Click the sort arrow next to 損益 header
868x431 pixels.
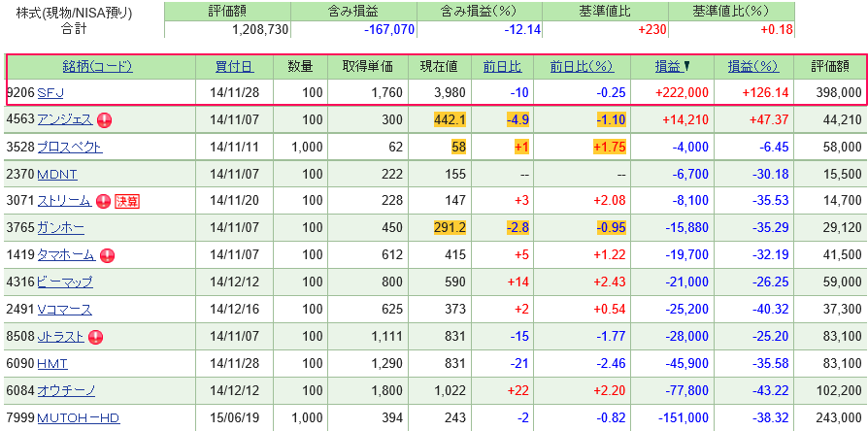[x=687, y=67]
